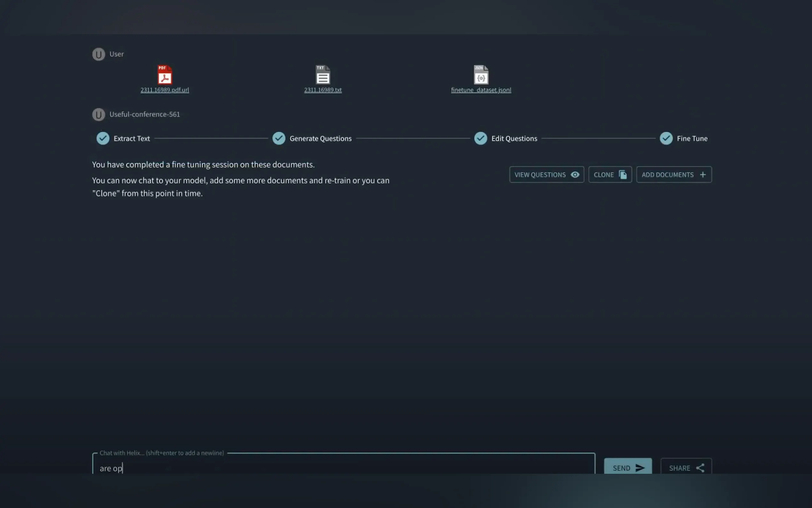The image size is (812, 508).
Task: Select the Edit Questions step checkmark
Action: point(480,139)
